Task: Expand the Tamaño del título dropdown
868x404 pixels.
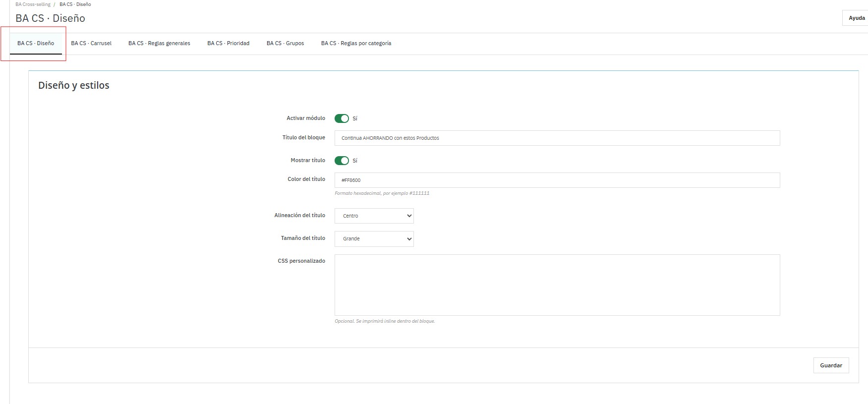Action: coord(374,238)
